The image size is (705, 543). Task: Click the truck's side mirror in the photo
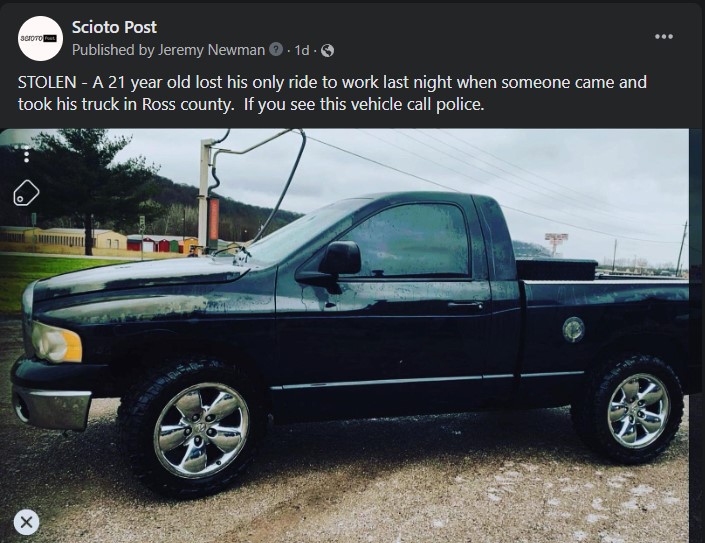point(332,266)
